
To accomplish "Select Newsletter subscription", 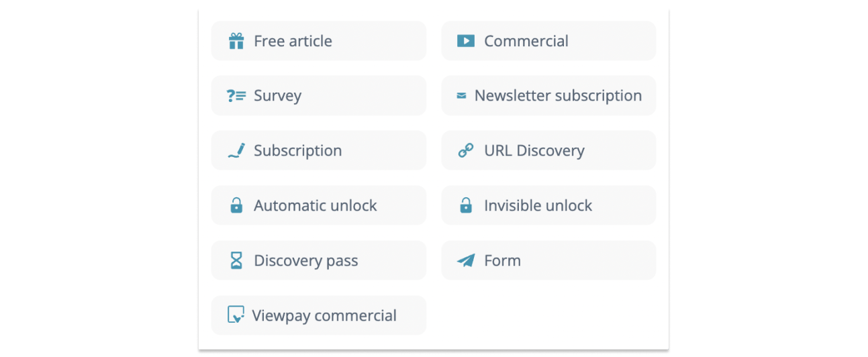I will click(548, 95).
